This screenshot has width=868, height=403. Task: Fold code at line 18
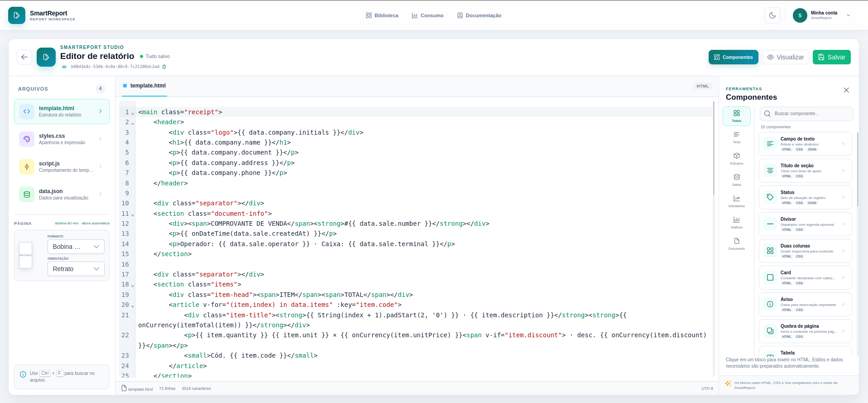tap(133, 286)
